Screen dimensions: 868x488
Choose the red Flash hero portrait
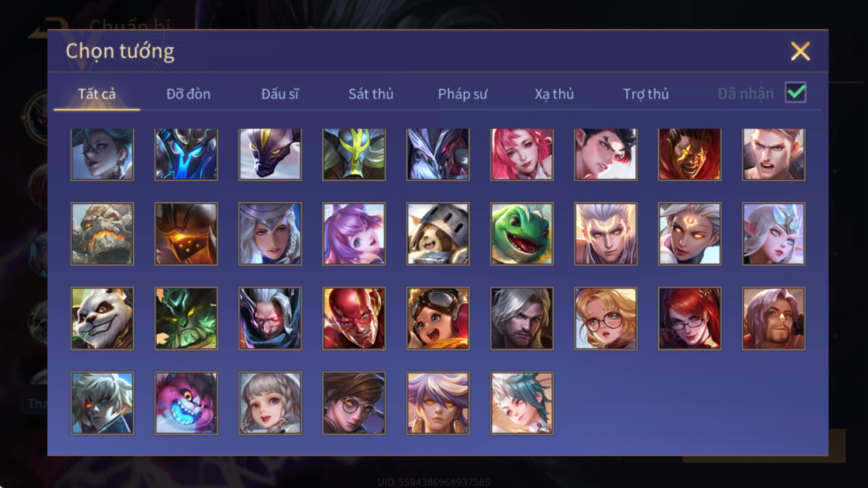coord(354,319)
